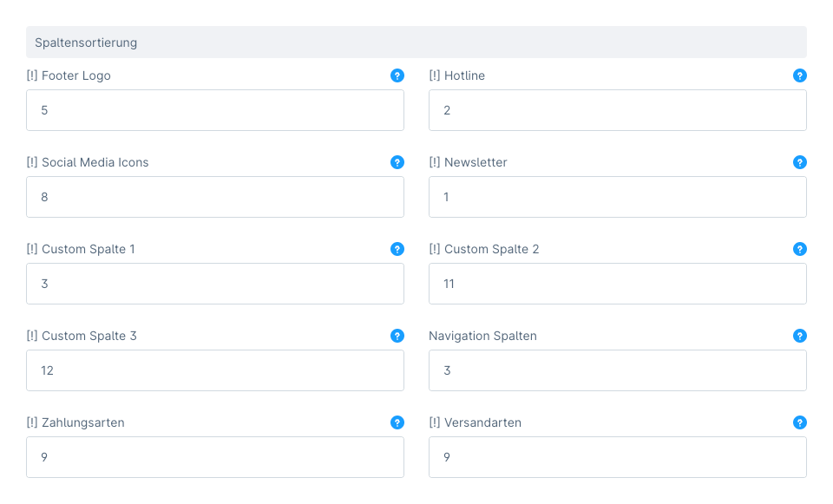Focus the Custom Spalte 1 input

coord(214,284)
